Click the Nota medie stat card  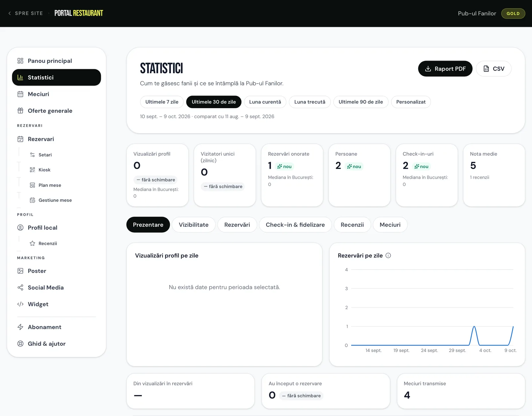pos(494,175)
